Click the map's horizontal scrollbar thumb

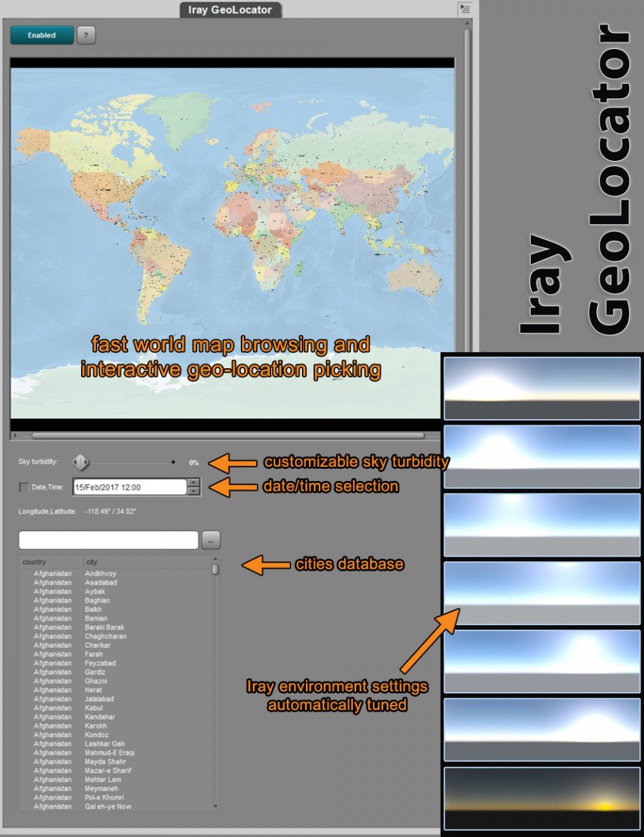coord(228,435)
